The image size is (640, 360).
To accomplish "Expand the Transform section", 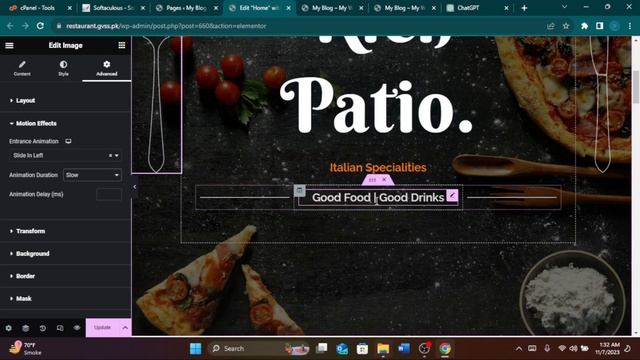I will [65, 231].
